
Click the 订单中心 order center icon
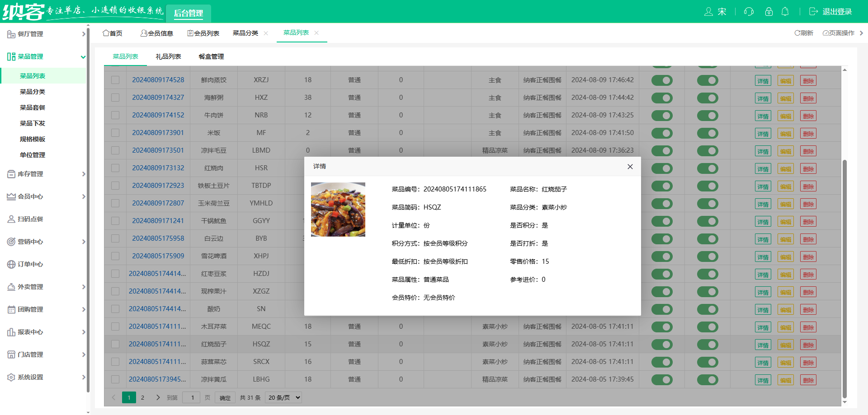point(11,264)
